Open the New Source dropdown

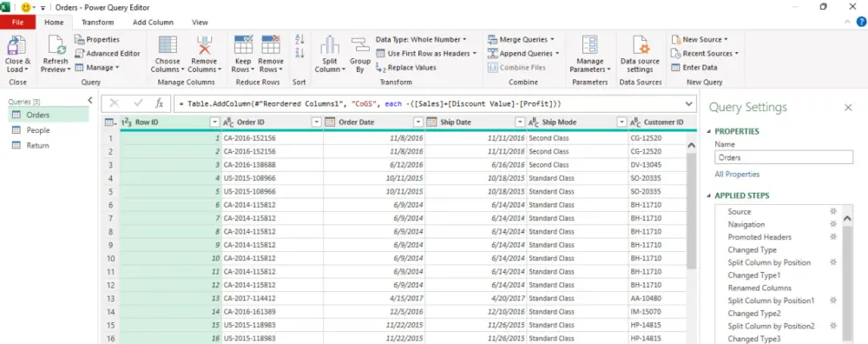click(699, 39)
